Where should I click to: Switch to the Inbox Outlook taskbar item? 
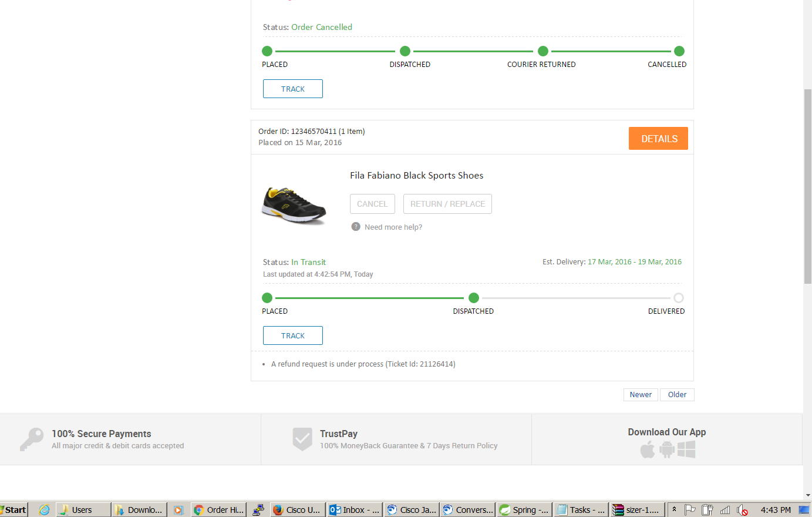pyautogui.click(x=355, y=510)
